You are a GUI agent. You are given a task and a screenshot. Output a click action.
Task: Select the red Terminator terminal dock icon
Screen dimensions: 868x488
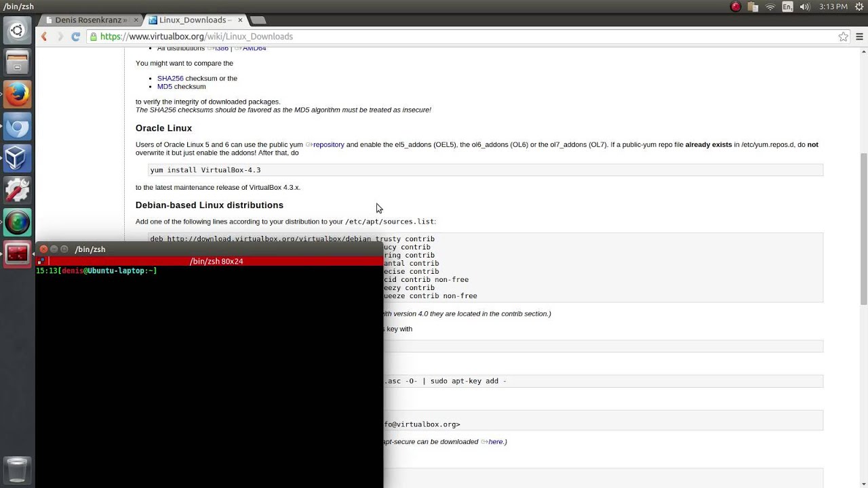[x=17, y=254]
